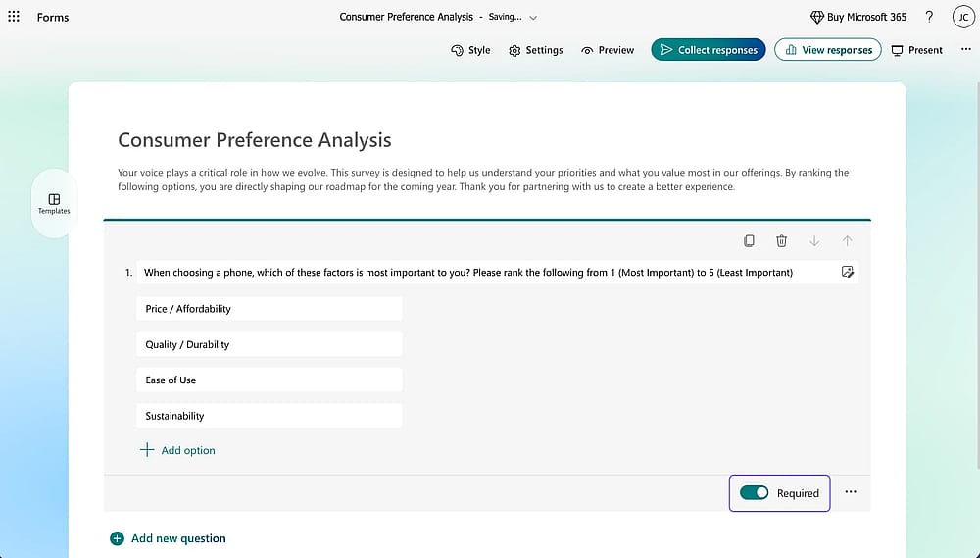Move question up arrow icon

coord(847,241)
